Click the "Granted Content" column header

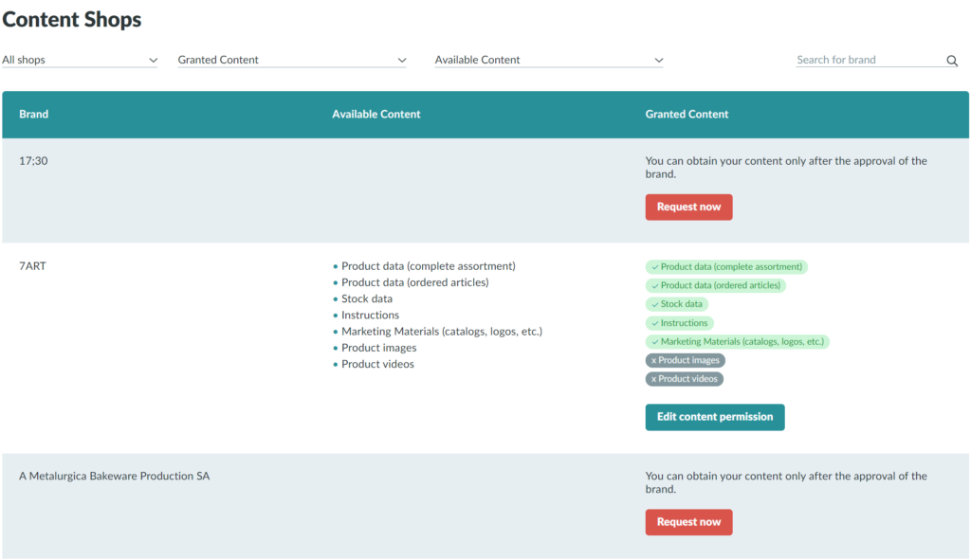[687, 114]
